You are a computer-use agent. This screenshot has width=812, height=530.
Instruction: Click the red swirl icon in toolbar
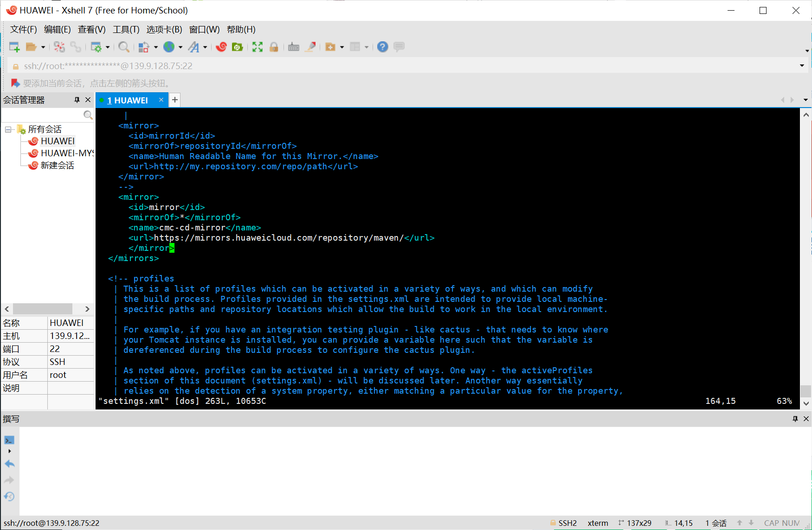pyautogui.click(x=221, y=47)
